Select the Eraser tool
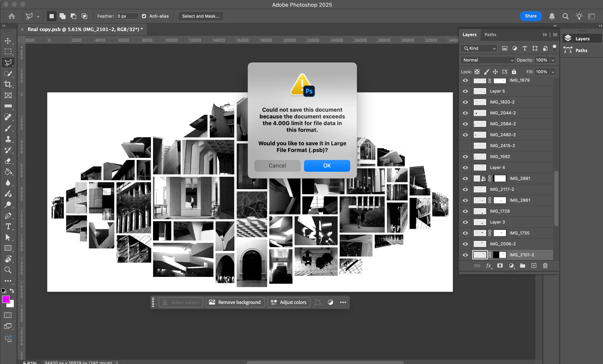Image resolution: width=603 pixels, height=364 pixels. tap(8, 161)
